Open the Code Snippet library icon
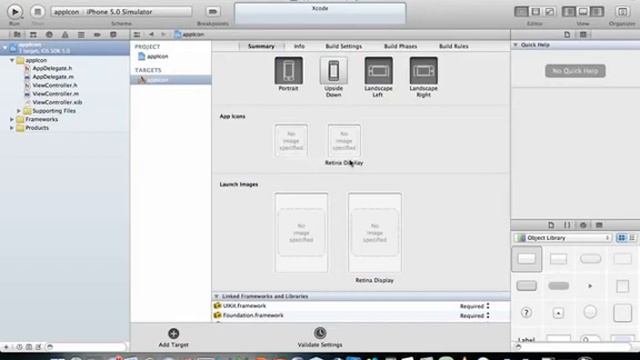 coord(567,225)
